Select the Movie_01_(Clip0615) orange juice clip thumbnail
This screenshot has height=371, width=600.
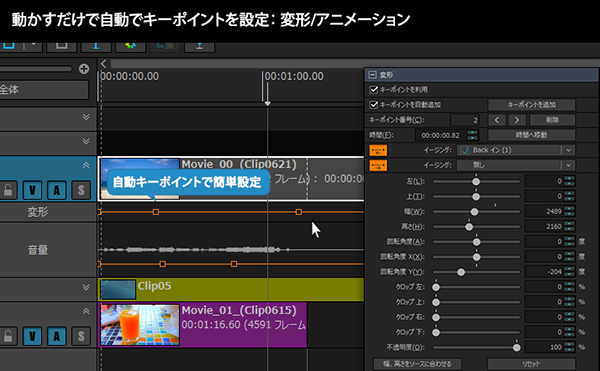pyautogui.click(x=140, y=325)
